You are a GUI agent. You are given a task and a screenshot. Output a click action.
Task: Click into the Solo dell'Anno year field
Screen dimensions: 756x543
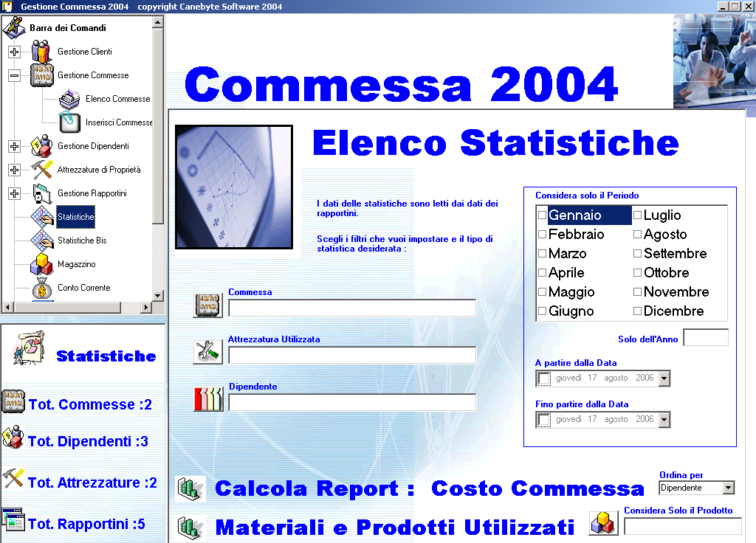tap(706, 337)
